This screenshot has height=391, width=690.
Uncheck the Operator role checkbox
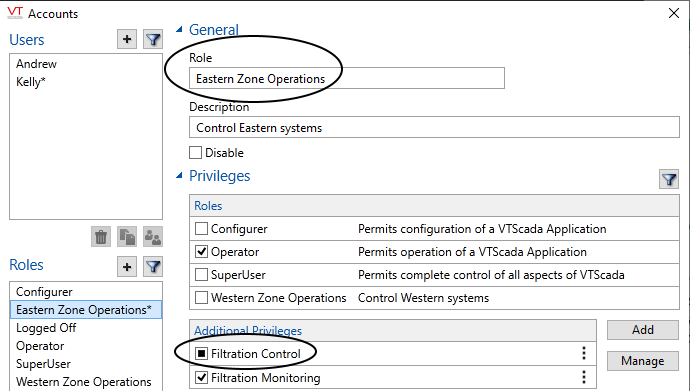click(201, 252)
